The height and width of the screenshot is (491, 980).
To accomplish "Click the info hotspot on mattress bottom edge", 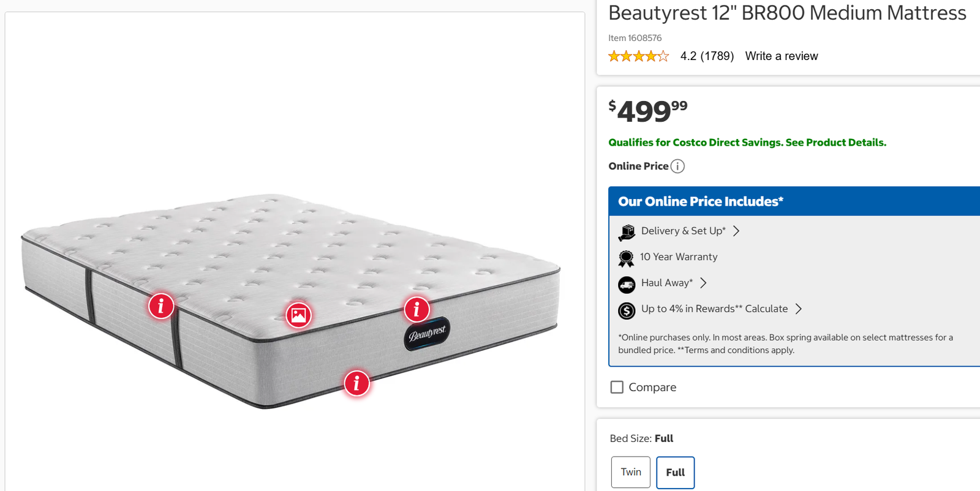I will coord(356,383).
